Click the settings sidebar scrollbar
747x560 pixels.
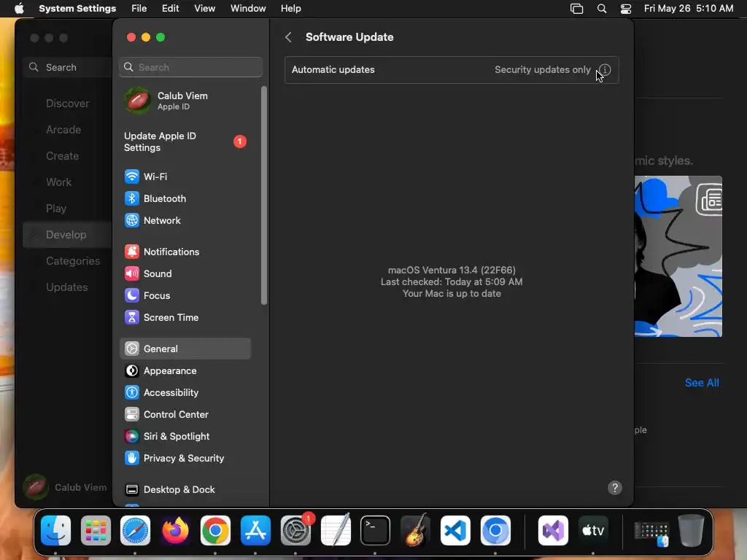click(x=264, y=195)
